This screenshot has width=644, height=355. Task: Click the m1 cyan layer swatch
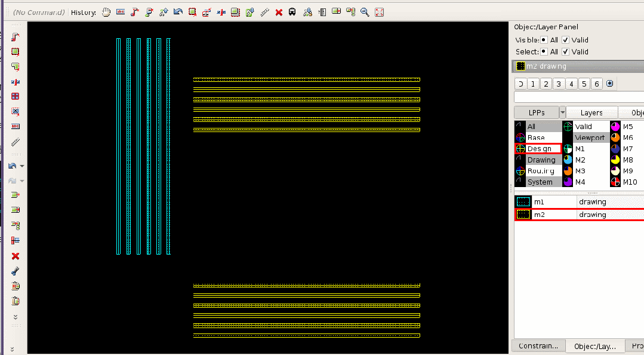coord(523,202)
